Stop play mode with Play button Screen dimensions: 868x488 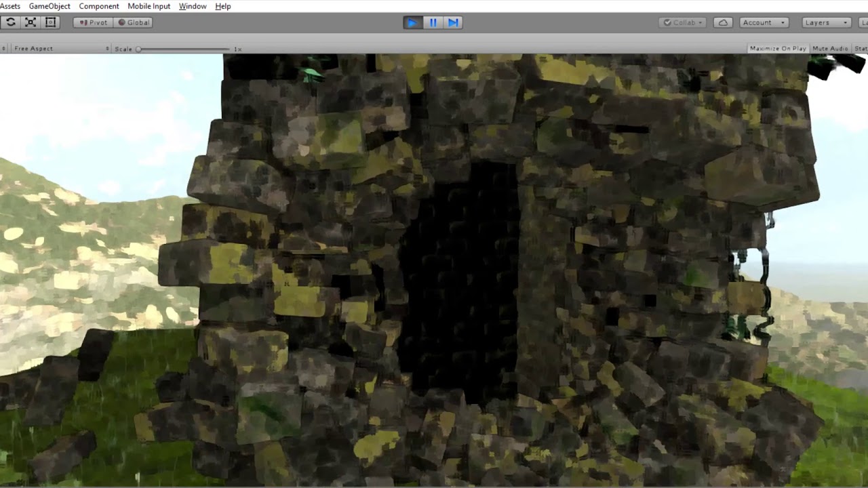412,22
